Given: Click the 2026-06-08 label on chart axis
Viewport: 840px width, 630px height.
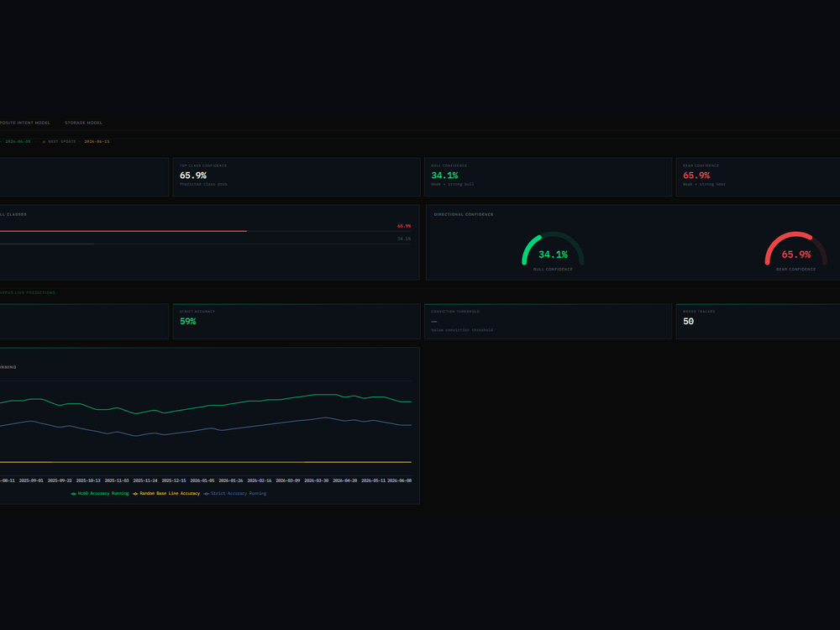Looking at the screenshot, I should pos(400,480).
